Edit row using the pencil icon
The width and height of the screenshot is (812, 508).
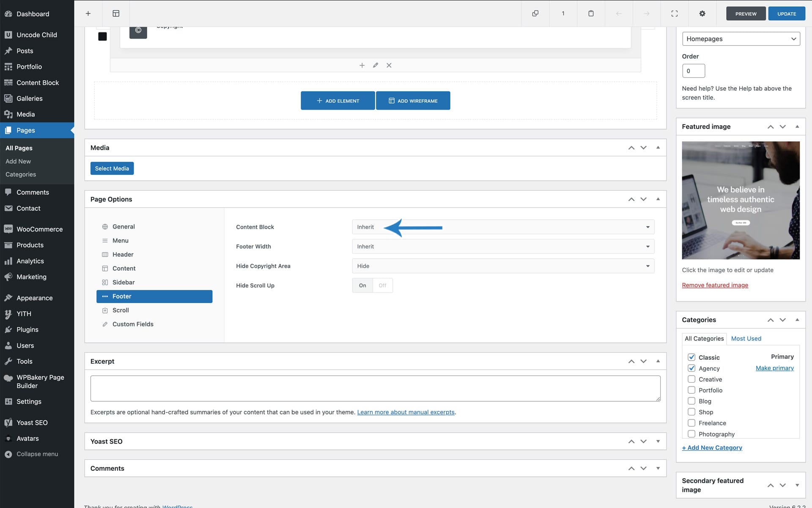[x=375, y=65]
